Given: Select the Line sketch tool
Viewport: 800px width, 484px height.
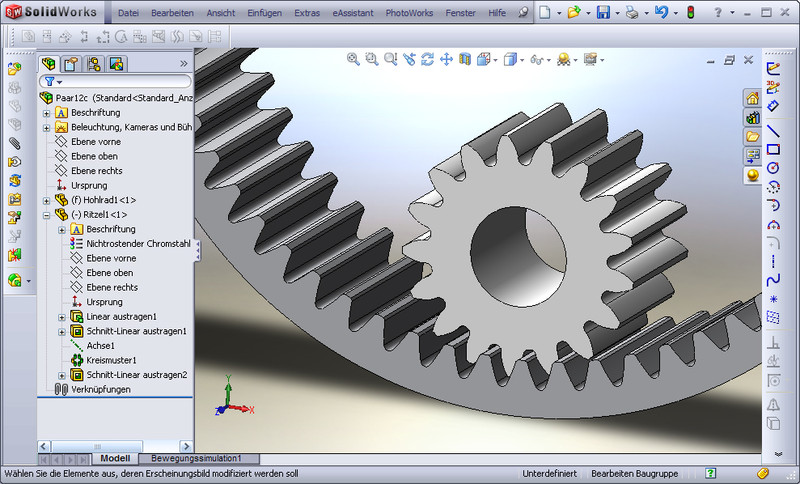Looking at the screenshot, I should click(x=773, y=130).
